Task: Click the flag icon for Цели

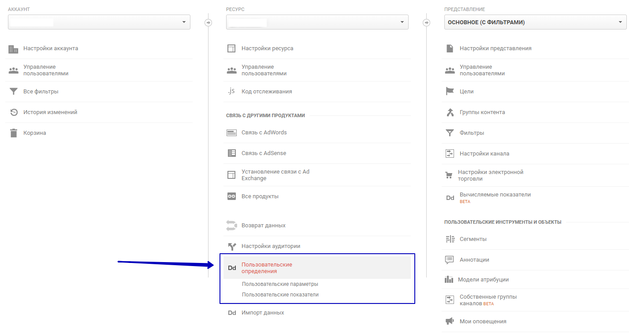Action: coord(450,91)
